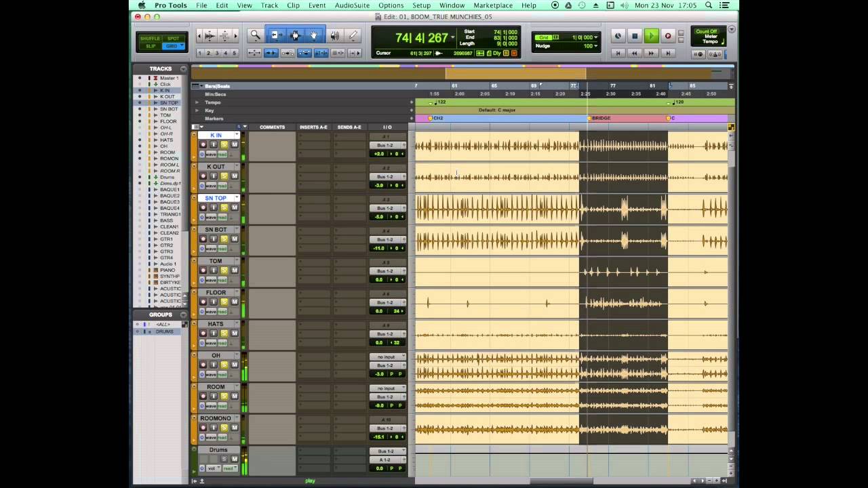Open the Apple menu

pos(142,5)
